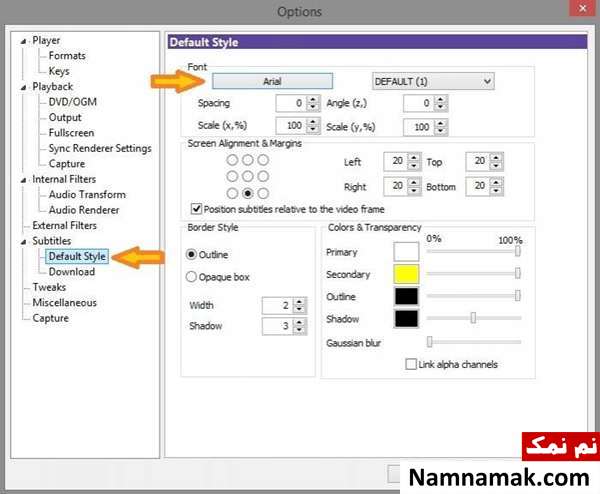
Task: Uncheck Position subtitles relative to video frame
Action: coord(196,209)
